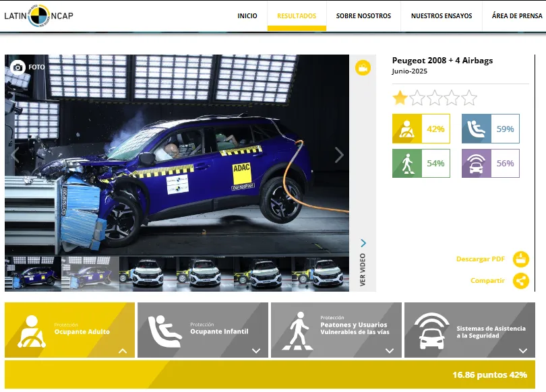This screenshot has height=392, width=546.
Task: Click the video icon above the crash photo
Action: (361, 67)
